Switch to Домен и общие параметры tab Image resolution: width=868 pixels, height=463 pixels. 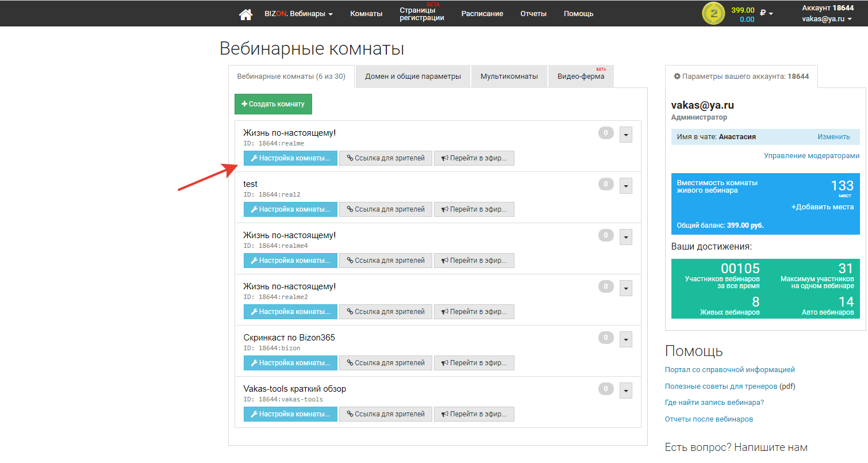pos(413,76)
